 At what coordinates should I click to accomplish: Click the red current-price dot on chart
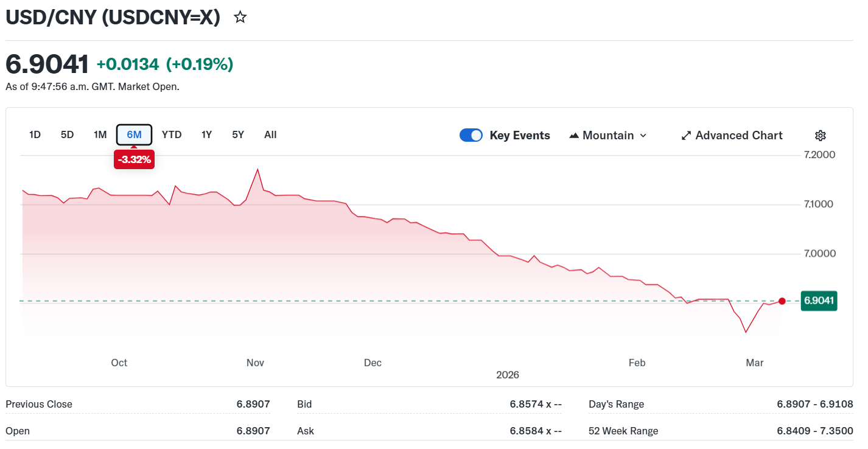782,301
